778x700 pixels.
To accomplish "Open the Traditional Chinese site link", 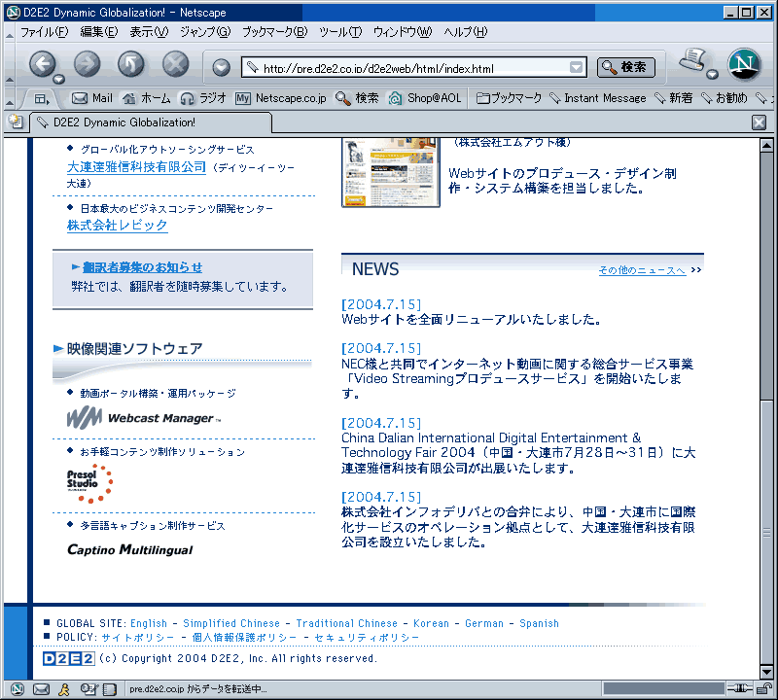I will (x=347, y=623).
